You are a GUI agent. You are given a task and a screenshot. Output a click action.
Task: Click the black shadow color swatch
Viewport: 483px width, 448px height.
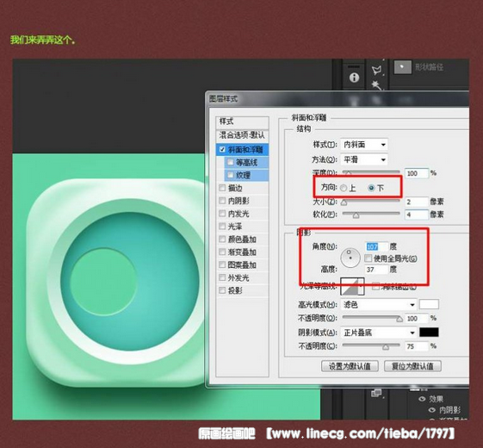(x=429, y=333)
